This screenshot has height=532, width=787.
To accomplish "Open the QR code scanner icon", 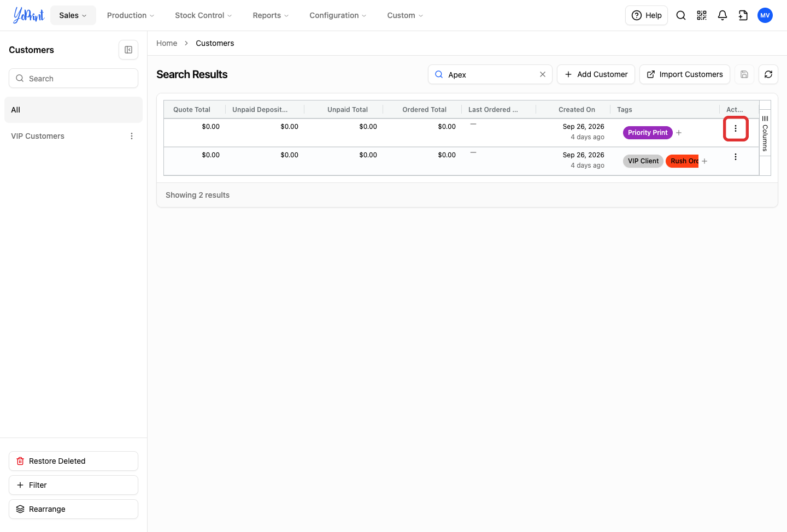I will 702,15.
